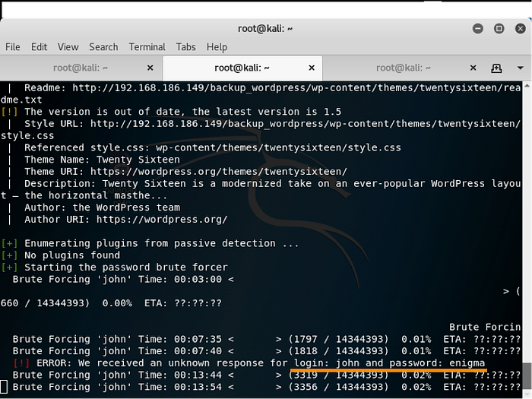Maximize the terminal window

tap(499, 28)
